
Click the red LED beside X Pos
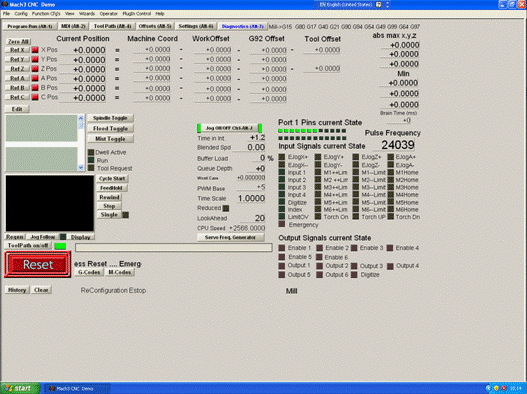point(35,50)
